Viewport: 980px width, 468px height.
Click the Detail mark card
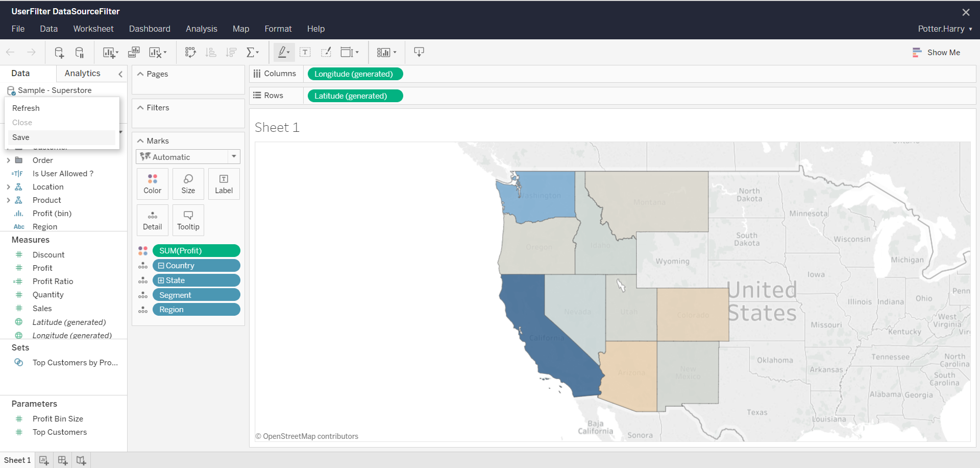coord(153,220)
